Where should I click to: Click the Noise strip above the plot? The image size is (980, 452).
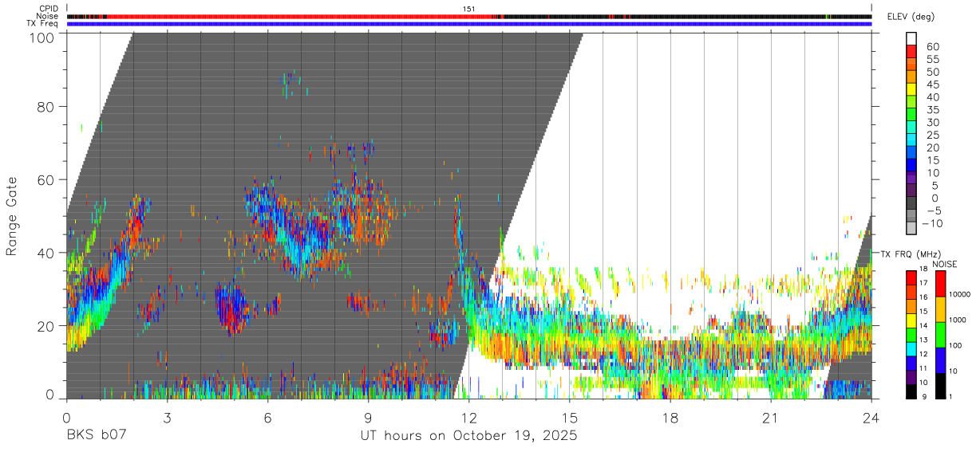pos(469,16)
